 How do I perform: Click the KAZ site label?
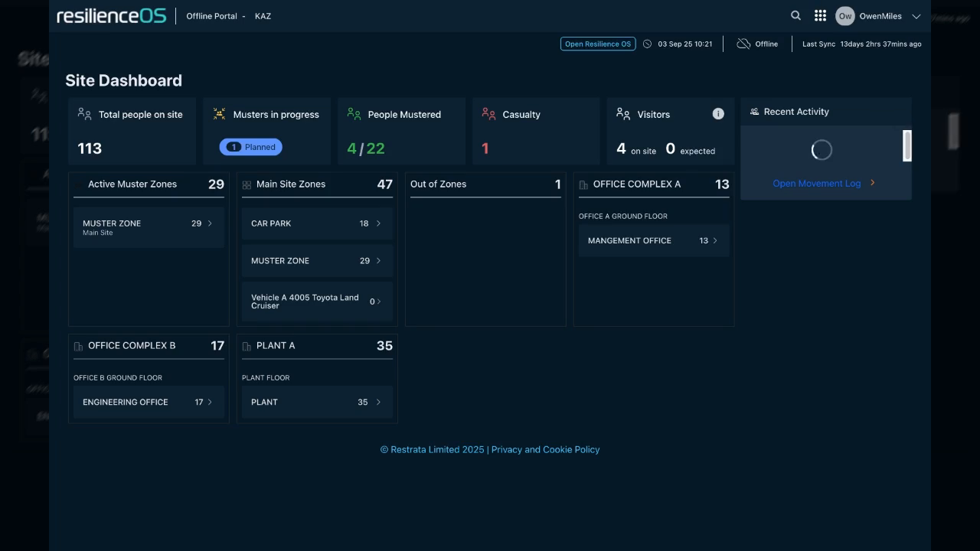point(263,16)
